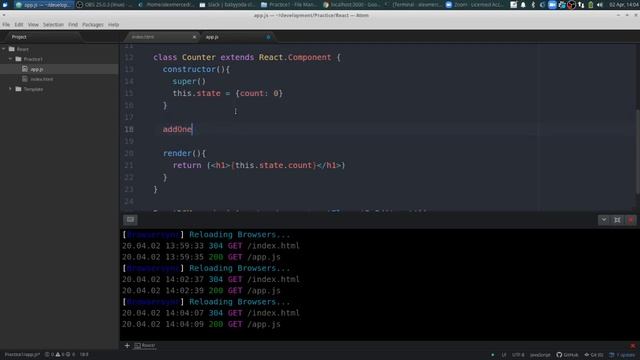Switch to the index.html editor tab
The height and width of the screenshot is (360, 640).
161,37
